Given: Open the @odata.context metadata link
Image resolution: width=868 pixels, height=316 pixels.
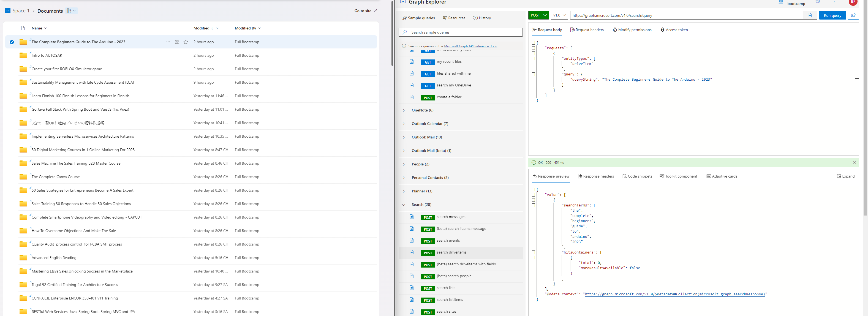Looking at the screenshot, I should (x=675, y=294).
